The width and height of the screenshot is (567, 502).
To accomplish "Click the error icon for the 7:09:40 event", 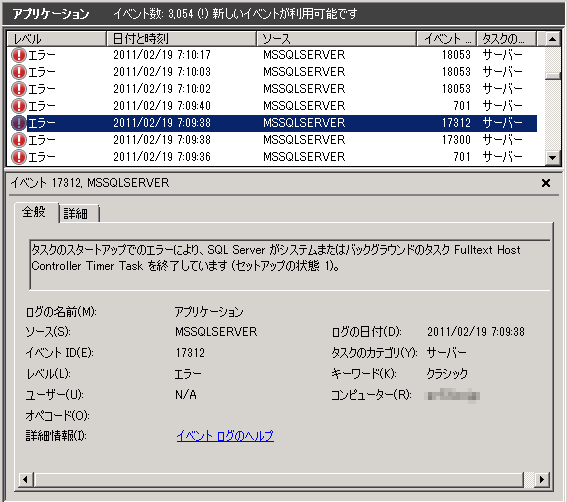I will (19, 106).
